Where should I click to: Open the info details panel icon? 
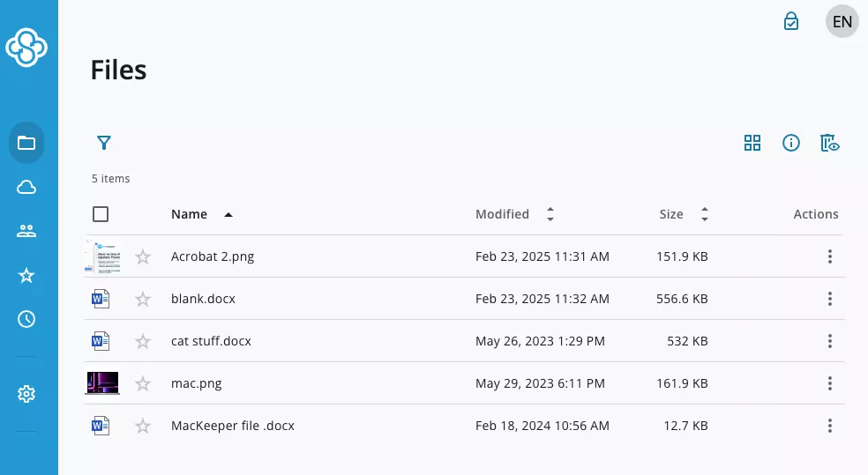tap(791, 143)
